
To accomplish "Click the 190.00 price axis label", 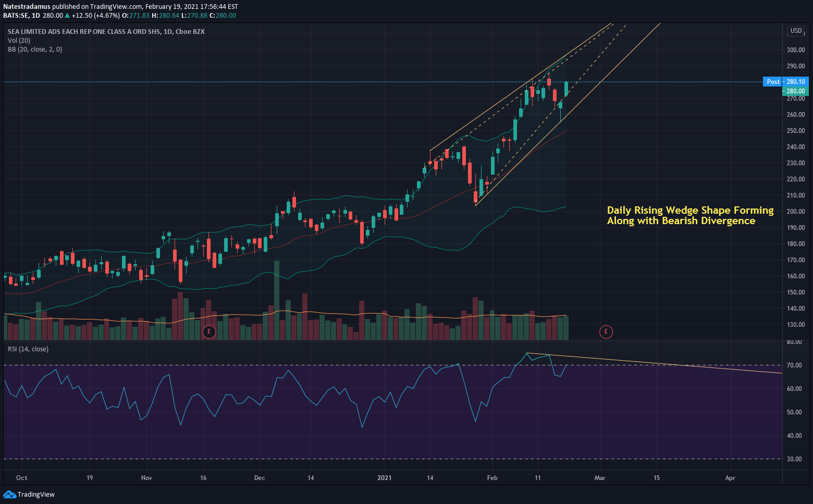I will click(796, 228).
